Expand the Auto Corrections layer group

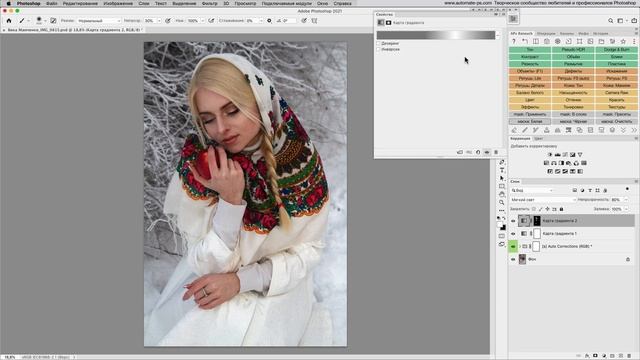pyautogui.click(x=520, y=247)
